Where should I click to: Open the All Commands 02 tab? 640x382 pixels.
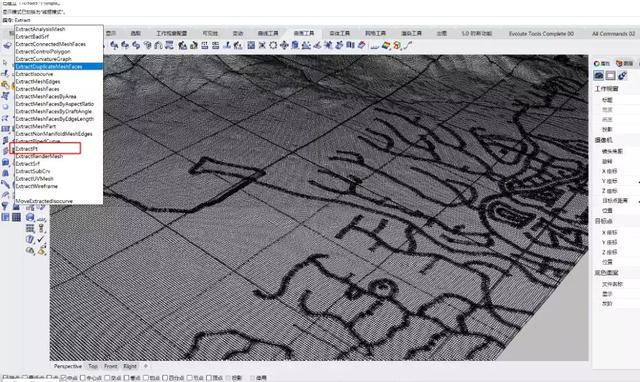(x=613, y=33)
